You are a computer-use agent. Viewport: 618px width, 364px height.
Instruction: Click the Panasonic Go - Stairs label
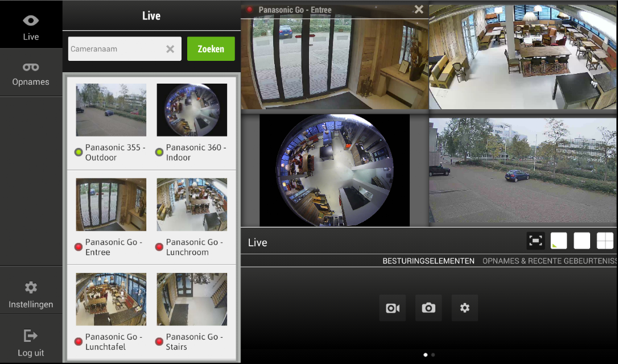point(194,342)
